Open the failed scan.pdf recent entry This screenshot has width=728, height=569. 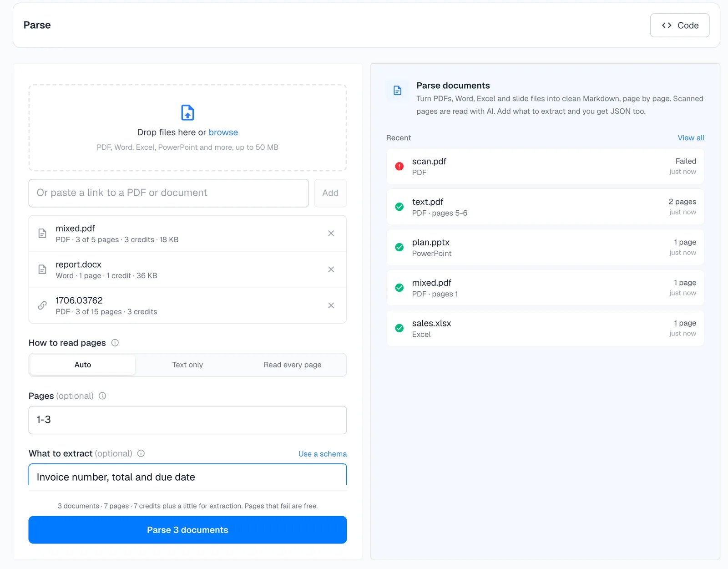tap(545, 167)
